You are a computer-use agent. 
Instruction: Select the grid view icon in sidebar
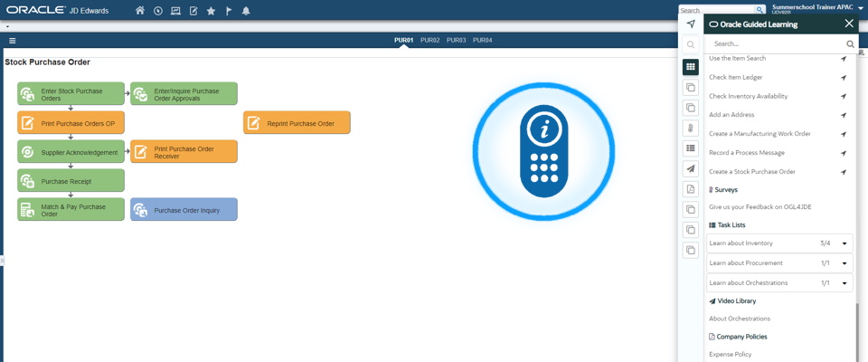(x=690, y=67)
